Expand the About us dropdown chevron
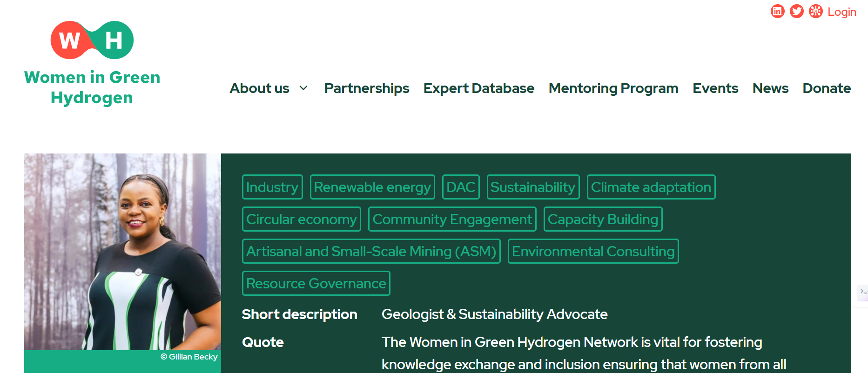The height and width of the screenshot is (373, 868). [303, 88]
